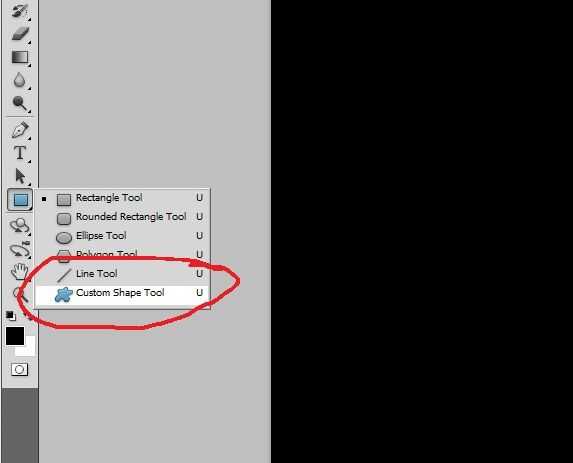Screen dimensions: 573x463
Task: Select the Hand tool
Action: pos(19,272)
